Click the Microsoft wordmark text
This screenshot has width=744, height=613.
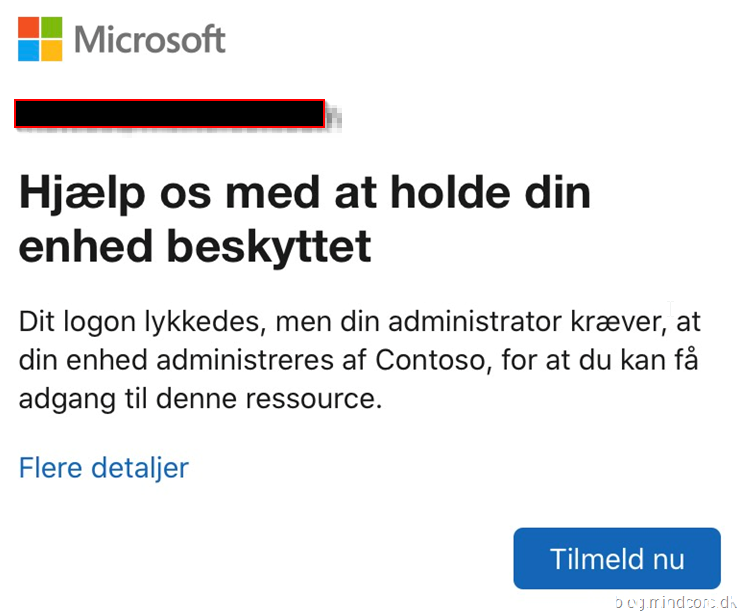point(150,40)
